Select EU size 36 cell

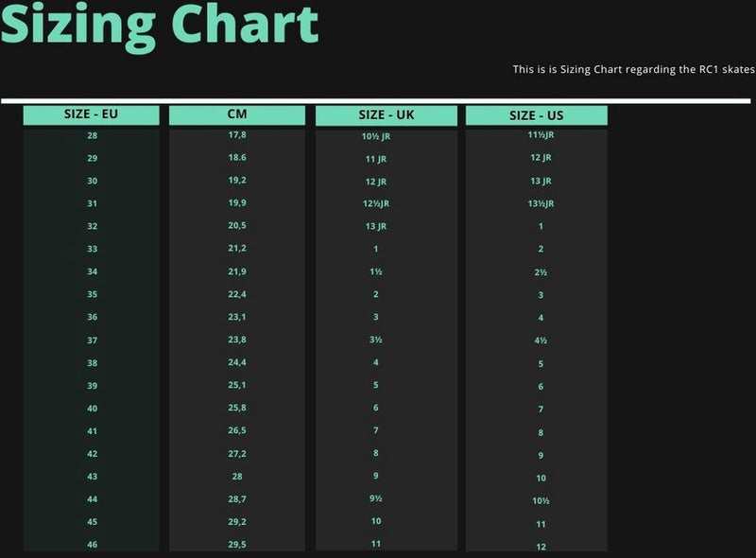(x=92, y=317)
